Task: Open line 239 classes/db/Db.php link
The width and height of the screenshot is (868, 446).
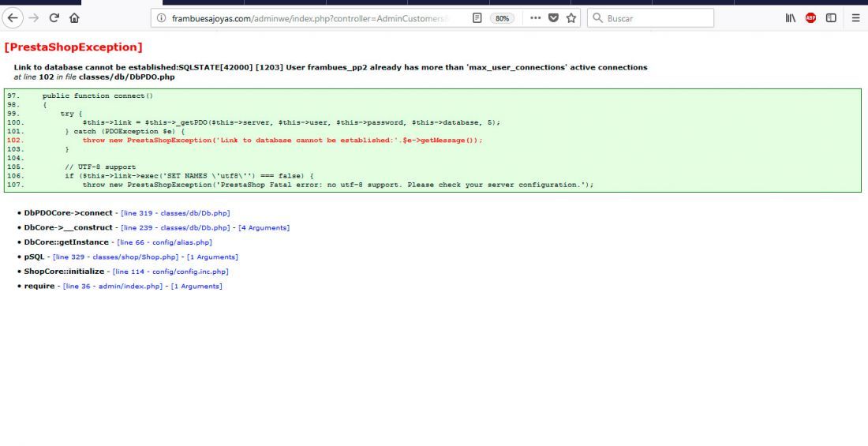Action: (x=175, y=227)
